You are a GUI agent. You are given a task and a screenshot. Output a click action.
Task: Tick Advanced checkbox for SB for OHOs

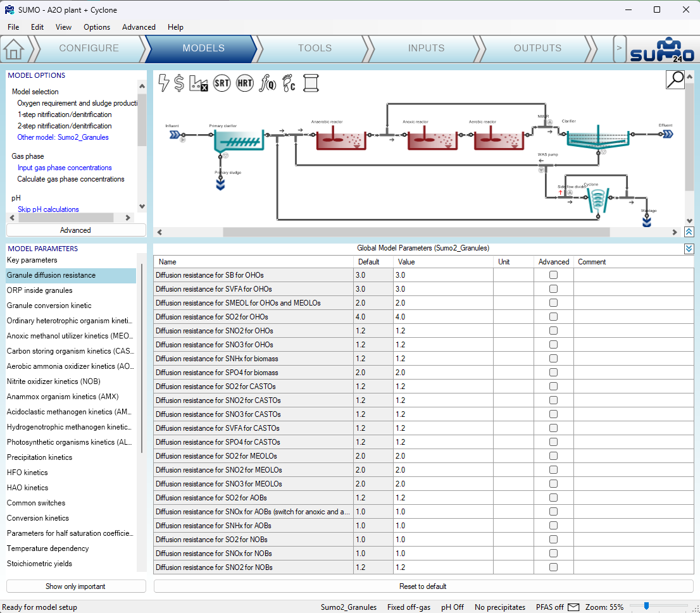coord(553,275)
